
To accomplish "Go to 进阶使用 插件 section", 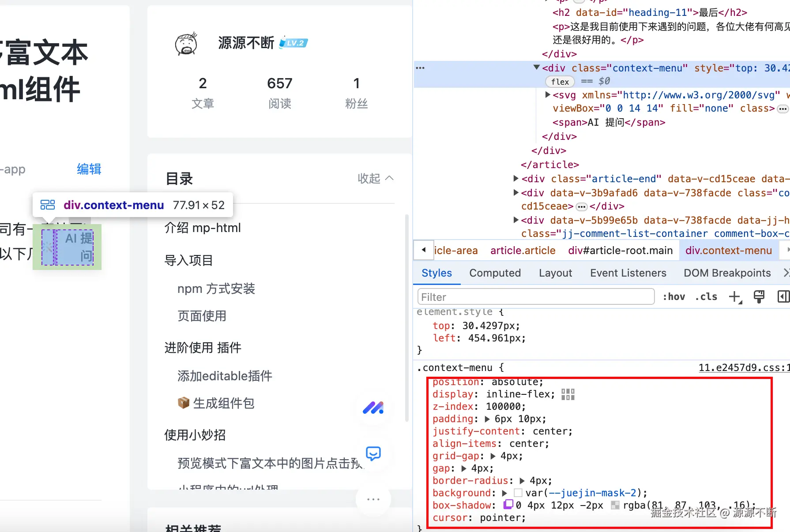I will [x=203, y=348].
